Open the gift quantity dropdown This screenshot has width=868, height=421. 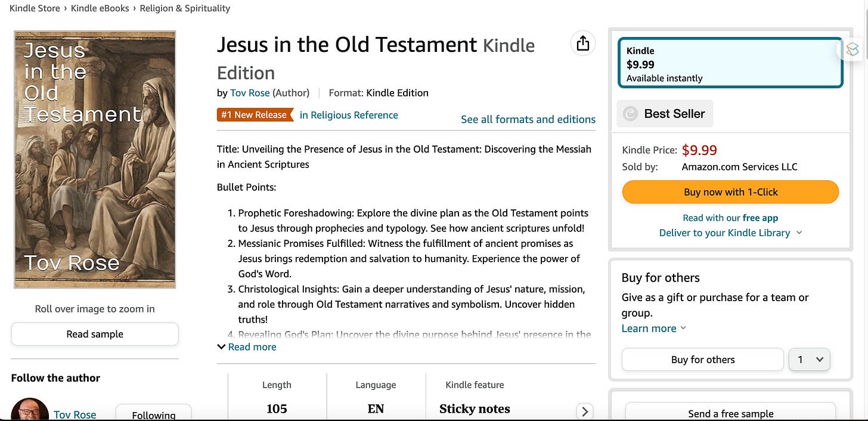810,360
